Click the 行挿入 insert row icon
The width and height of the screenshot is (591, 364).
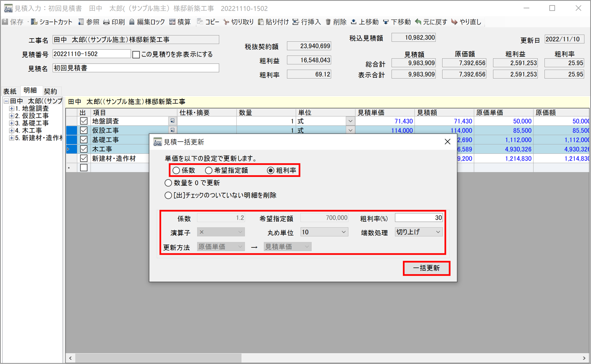click(x=296, y=22)
